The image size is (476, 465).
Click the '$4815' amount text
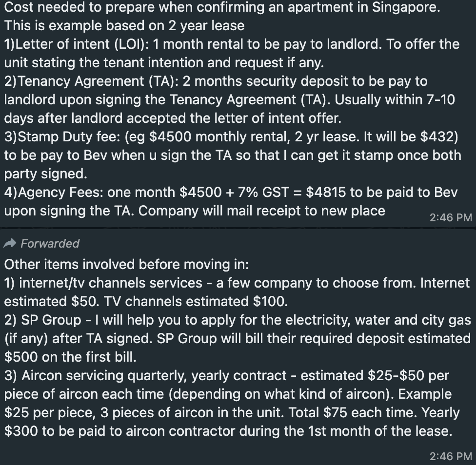click(x=326, y=193)
